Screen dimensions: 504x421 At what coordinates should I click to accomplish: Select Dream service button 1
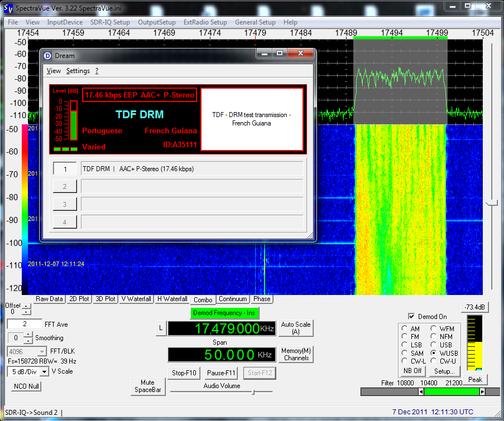click(65, 169)
